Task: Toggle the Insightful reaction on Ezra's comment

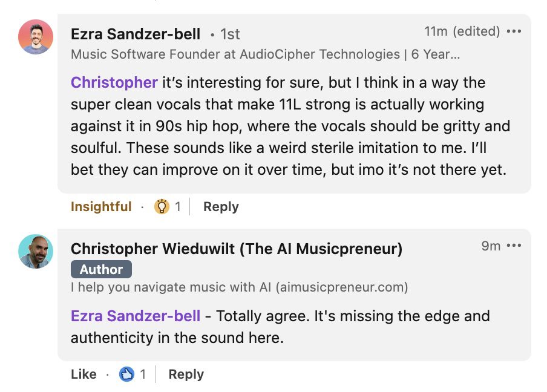Action: (101, 207)
